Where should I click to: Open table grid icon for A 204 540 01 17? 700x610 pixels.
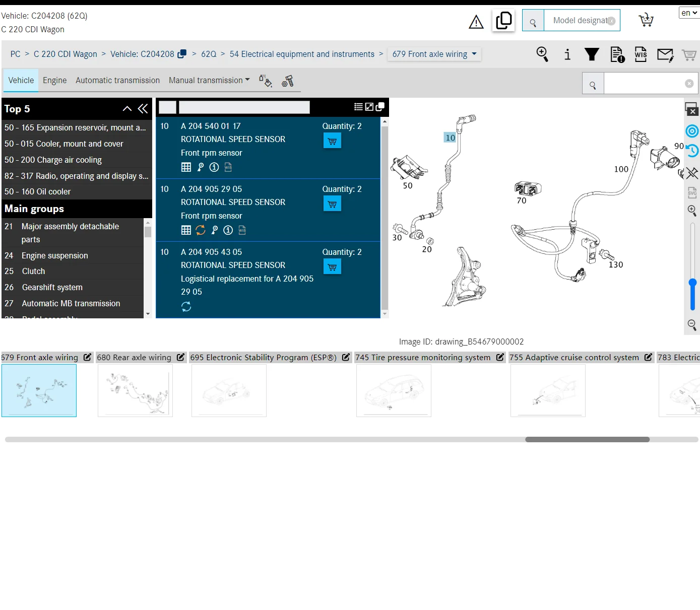point(186,167)
